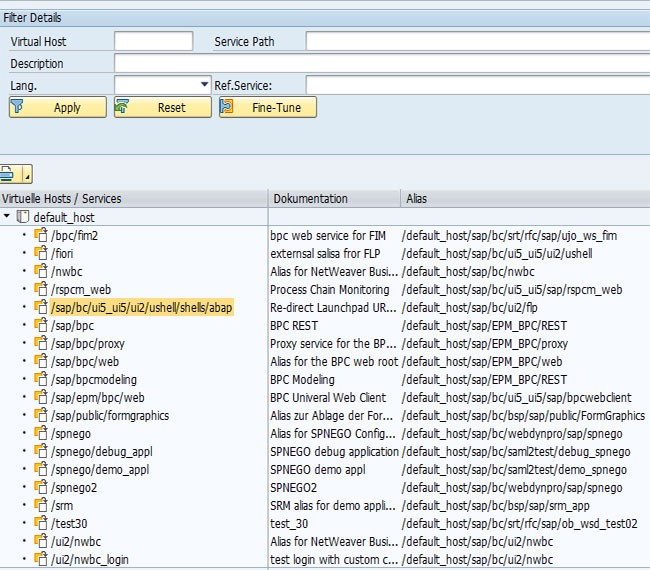Image resolution: width=650 pixels, height=570 pixels.
Task: Focus the Virtual Host input field
Action: (153, 41)
